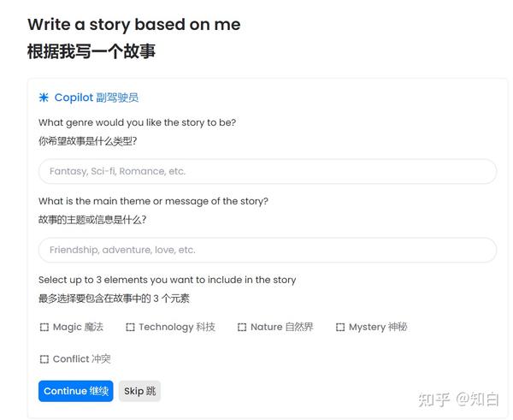Click the Chinese genre question 你希望故事是什么类型
This screenshot has width=513, height=420.
[88, 141]
